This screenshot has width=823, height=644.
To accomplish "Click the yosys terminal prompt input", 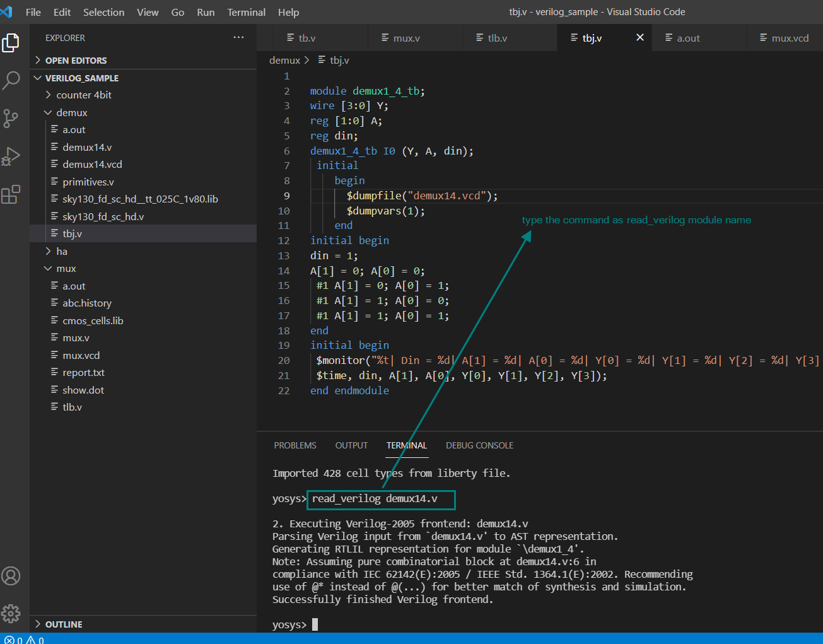I will pyautogui.click(x=315, y=625).
